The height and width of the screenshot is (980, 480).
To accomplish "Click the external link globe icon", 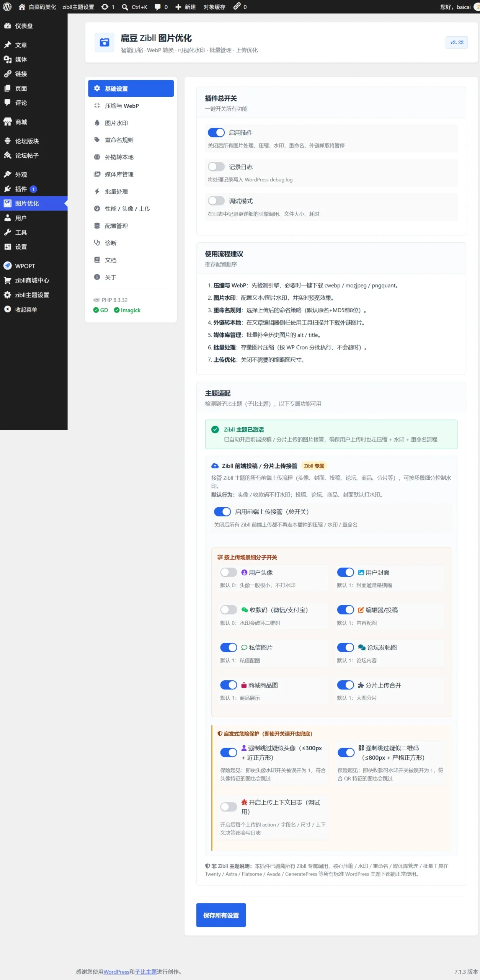I will 97,157.
